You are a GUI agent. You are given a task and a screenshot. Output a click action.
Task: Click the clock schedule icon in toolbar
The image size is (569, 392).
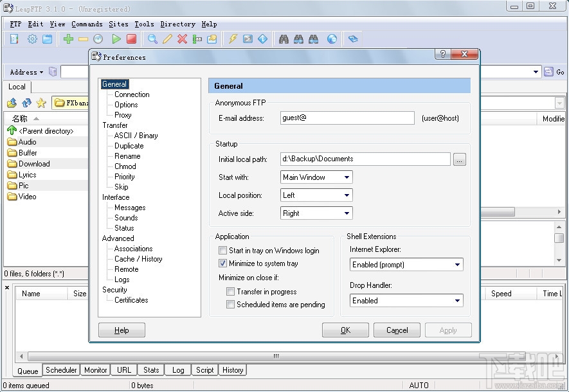(98, 39)
